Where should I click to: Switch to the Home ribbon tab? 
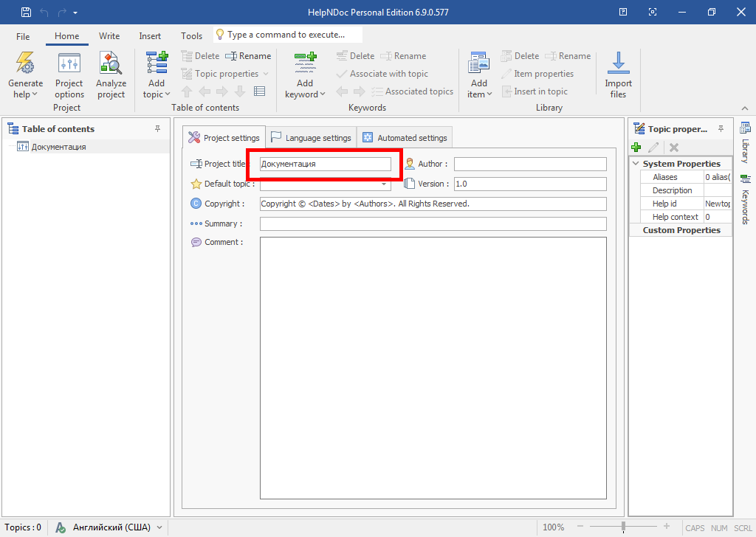point(66,36)
